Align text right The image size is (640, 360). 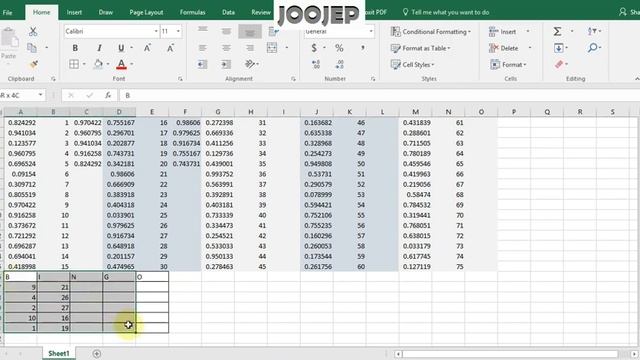250,48
